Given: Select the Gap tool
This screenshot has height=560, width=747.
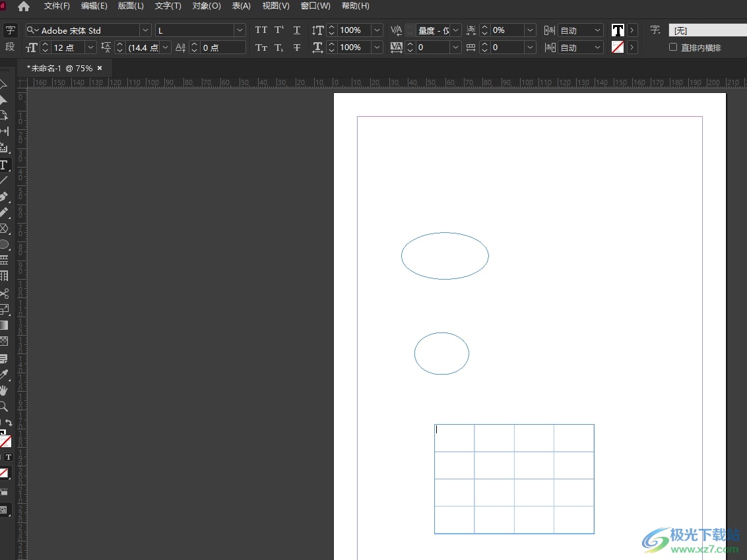Looking at the screenshot, I should click(4, 131).
